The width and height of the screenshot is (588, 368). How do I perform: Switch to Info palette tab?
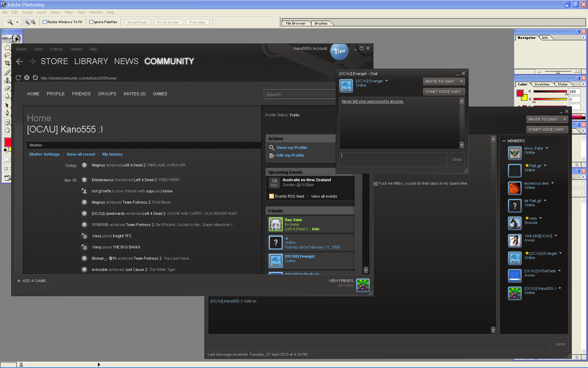(x=545, y=38)
